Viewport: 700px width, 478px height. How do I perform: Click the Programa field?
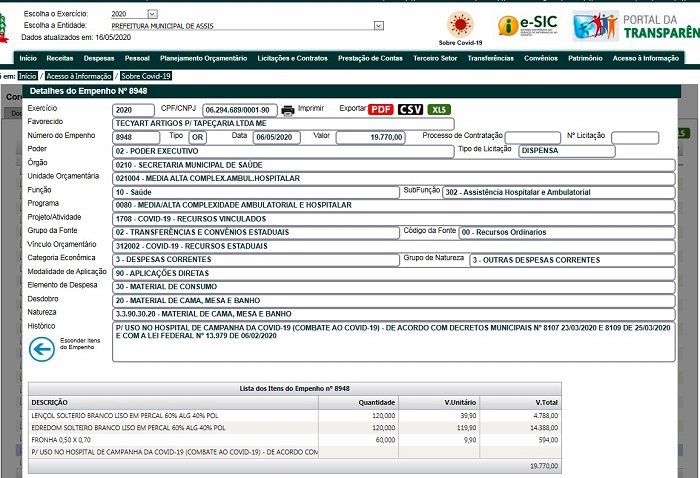point(394,205)
